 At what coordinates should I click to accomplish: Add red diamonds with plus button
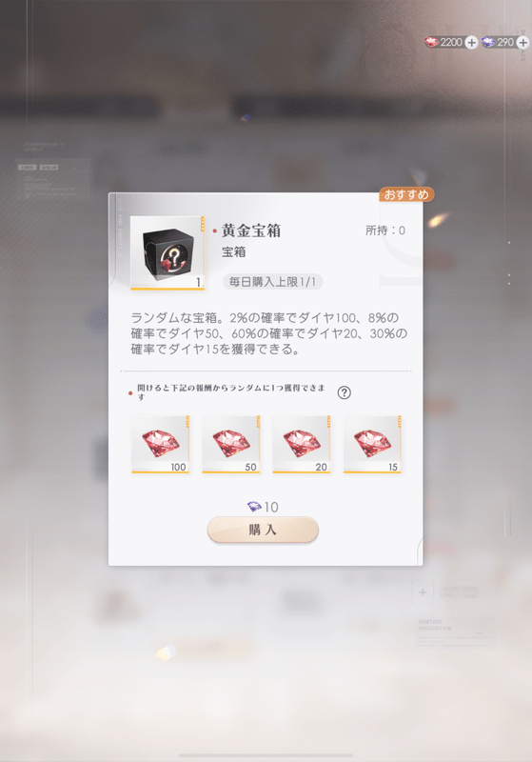point(471,42)
